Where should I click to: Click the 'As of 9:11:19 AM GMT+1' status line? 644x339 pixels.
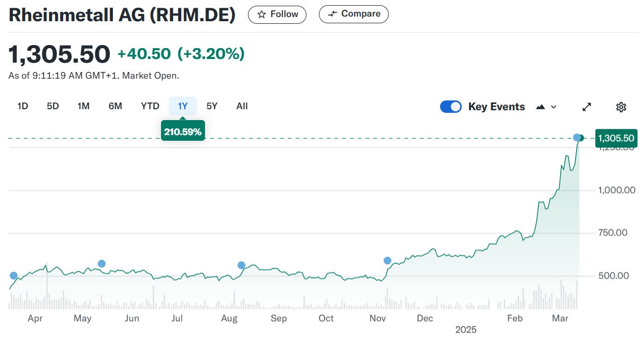[94, 76]
